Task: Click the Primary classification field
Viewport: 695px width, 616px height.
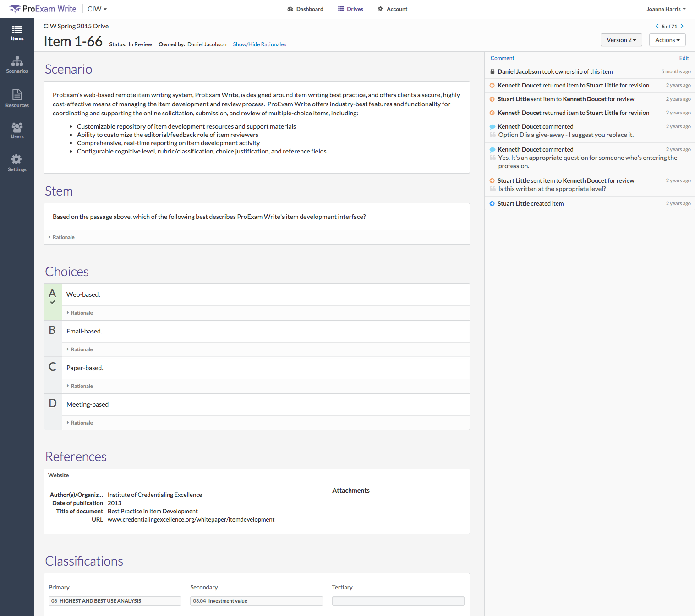Action: tap(115, 601)
